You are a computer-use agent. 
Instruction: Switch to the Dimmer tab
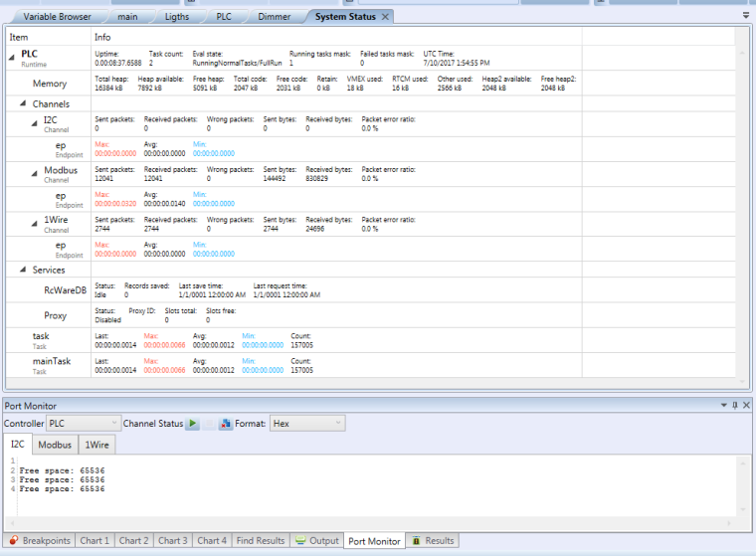[275, 17]
